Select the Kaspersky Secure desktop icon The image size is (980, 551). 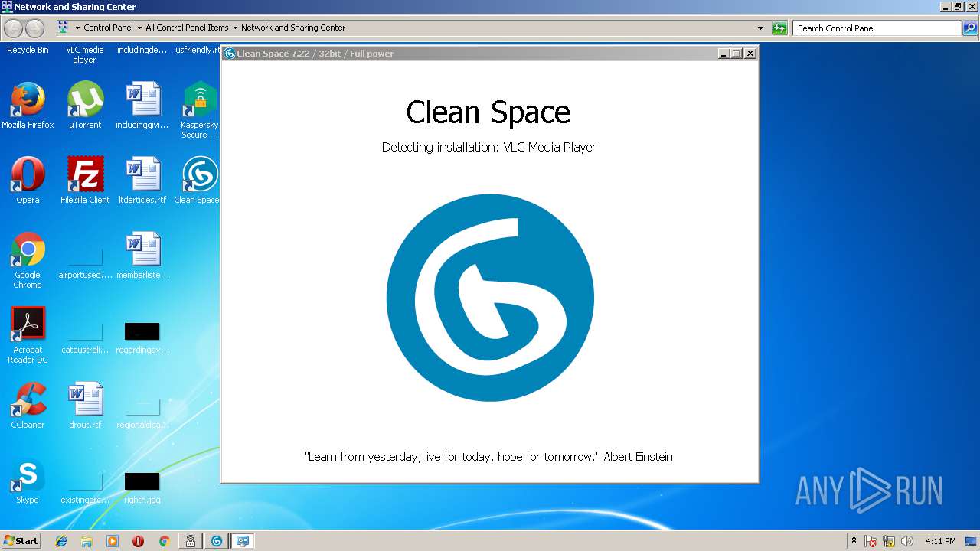coord(200,110)
